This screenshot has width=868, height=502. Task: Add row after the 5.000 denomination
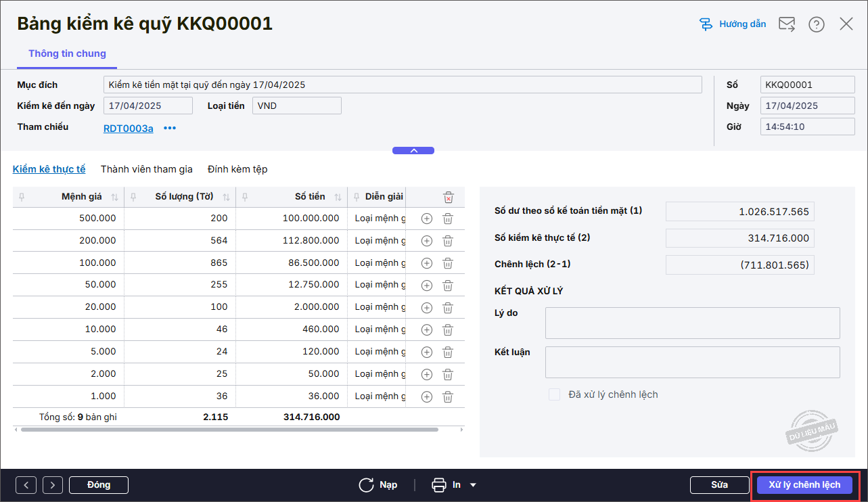click(x=426, y=352)
